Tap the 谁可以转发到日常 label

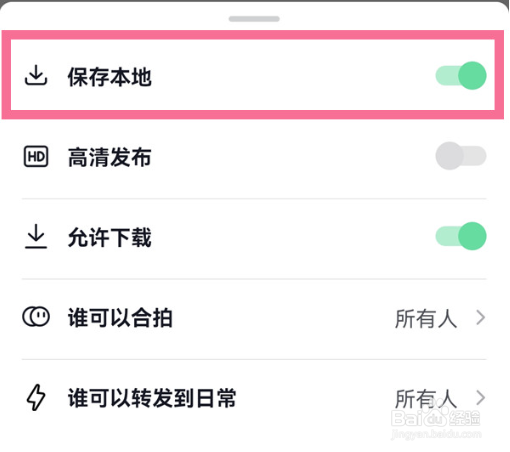pyautogui.click(x=152, y=398)
